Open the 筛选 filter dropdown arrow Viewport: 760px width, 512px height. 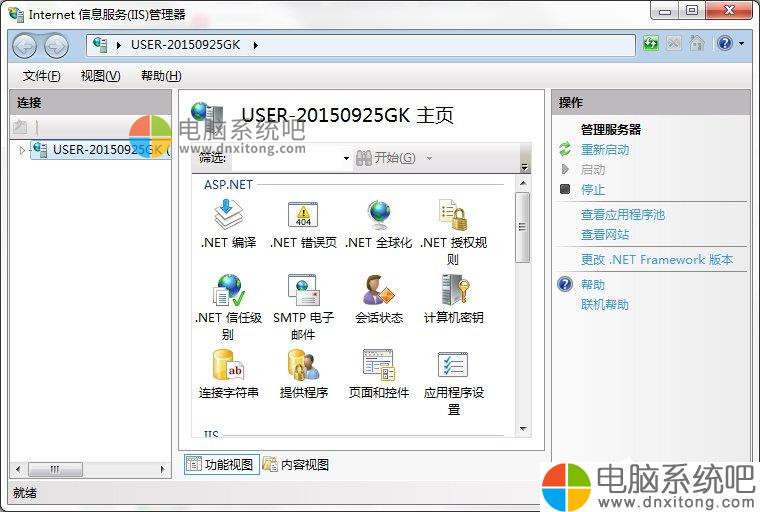(346, 158)
